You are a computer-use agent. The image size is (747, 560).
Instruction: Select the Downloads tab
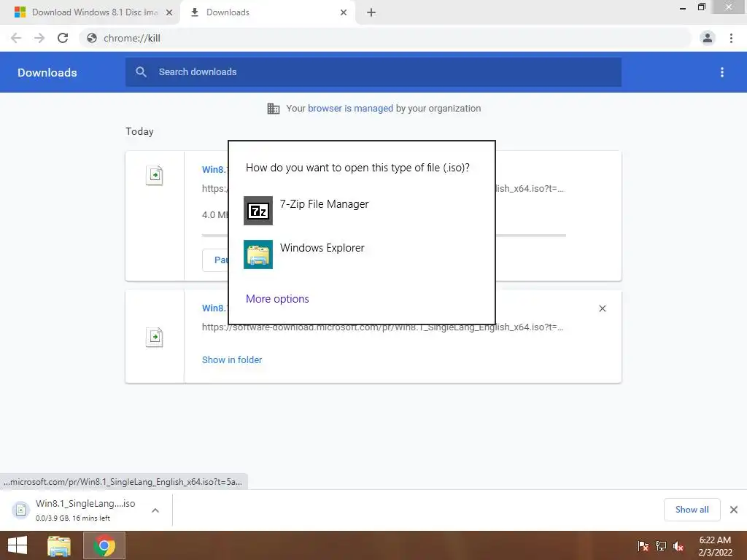click(267, 12)
